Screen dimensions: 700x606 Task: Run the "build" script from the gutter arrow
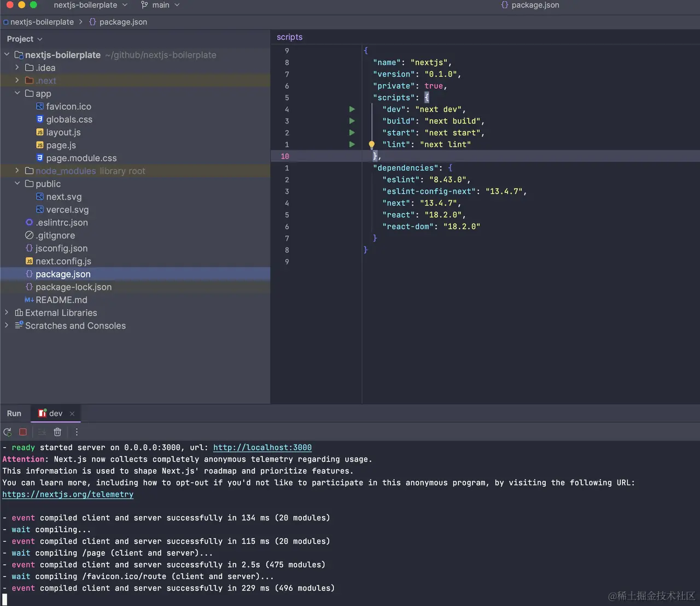pos(352,121)
